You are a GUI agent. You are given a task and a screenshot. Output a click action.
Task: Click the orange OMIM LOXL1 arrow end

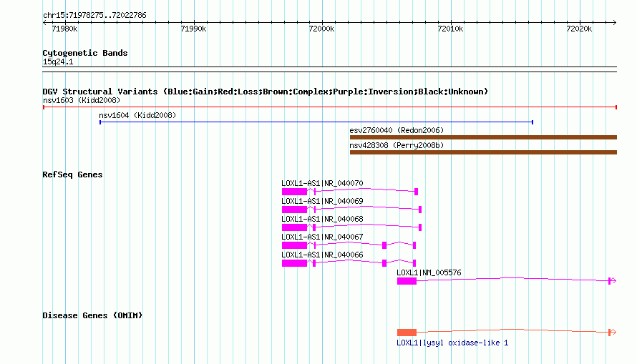(x=613, y=333)
